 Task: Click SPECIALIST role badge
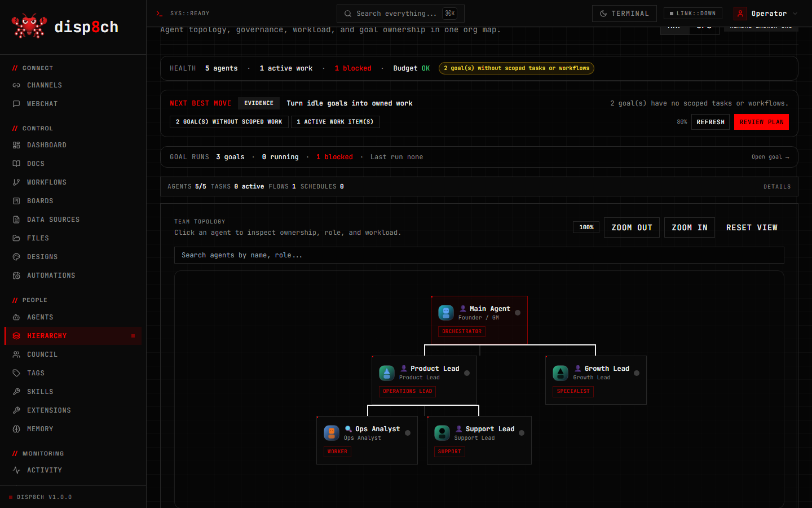(x=573, y=392)
